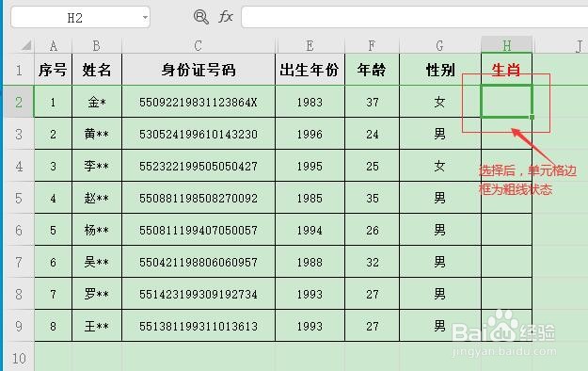Click ID cell 552322199505050427

(x=199, y=166)
